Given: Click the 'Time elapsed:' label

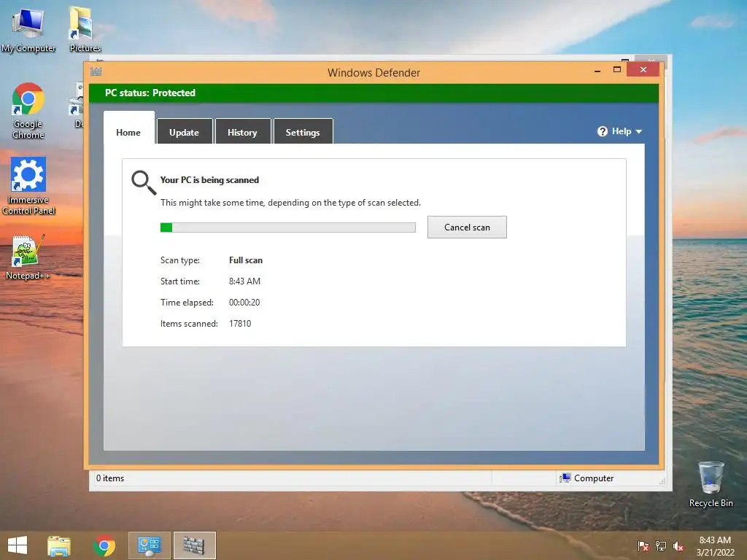Looking at the screenshot, I should click(x=187, y=303).
